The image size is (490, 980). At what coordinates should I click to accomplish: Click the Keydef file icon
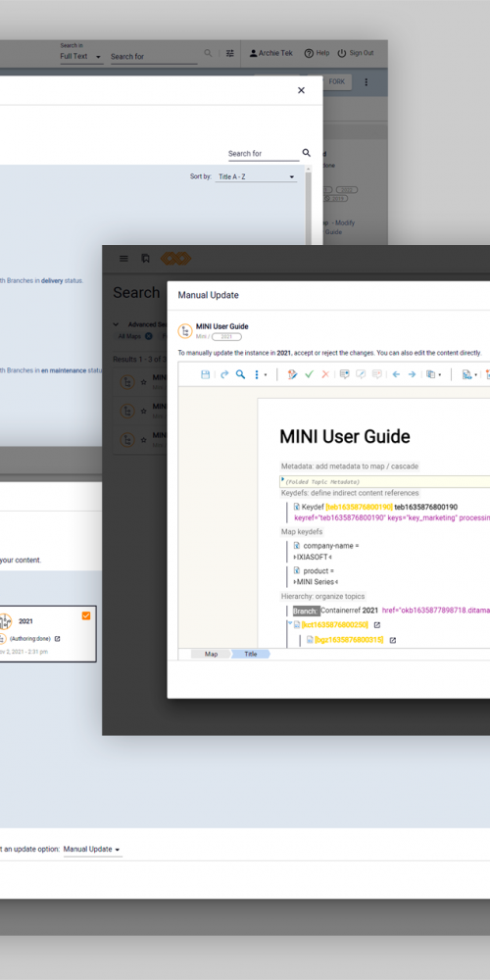(297, 507)
